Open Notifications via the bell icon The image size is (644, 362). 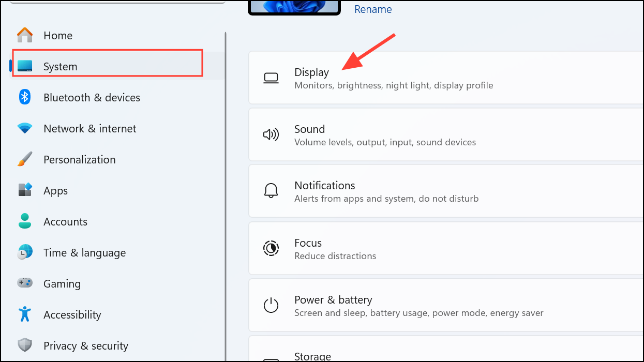271,191
